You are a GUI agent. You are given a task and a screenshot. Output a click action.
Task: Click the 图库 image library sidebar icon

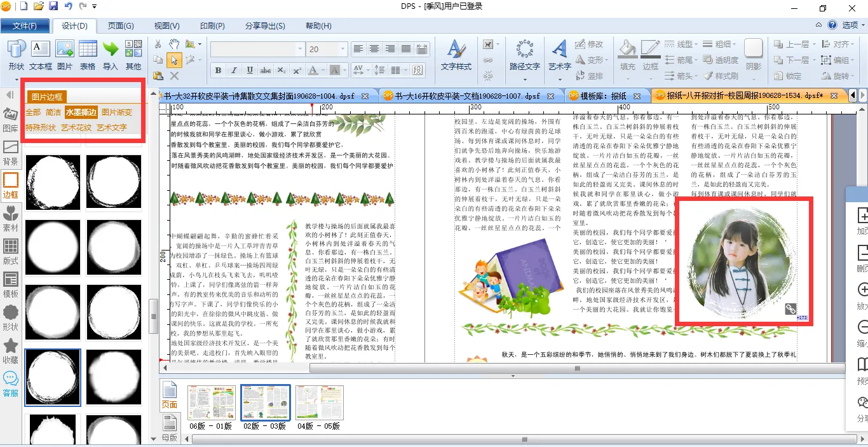pos(11,119)
